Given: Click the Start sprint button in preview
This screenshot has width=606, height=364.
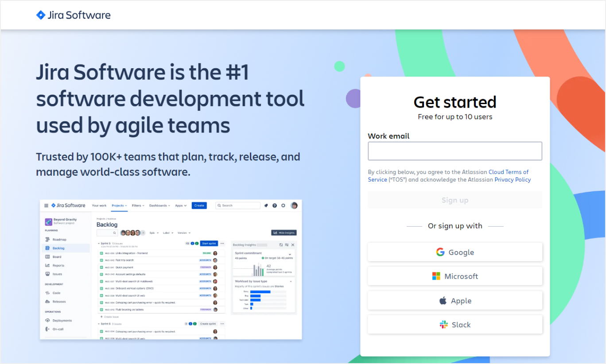Looking at the screenshot, I should click(209, 244).
